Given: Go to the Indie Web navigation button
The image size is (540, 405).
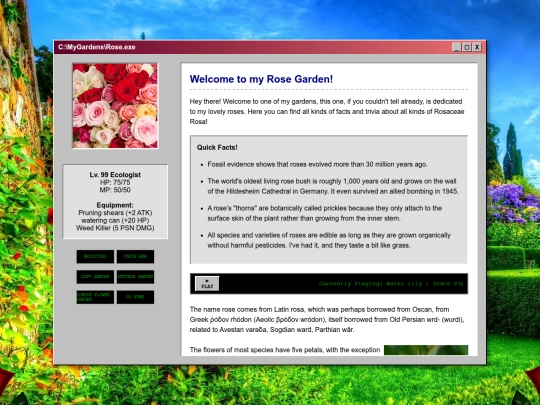Looking at the screenshot, I should [135, 257].
